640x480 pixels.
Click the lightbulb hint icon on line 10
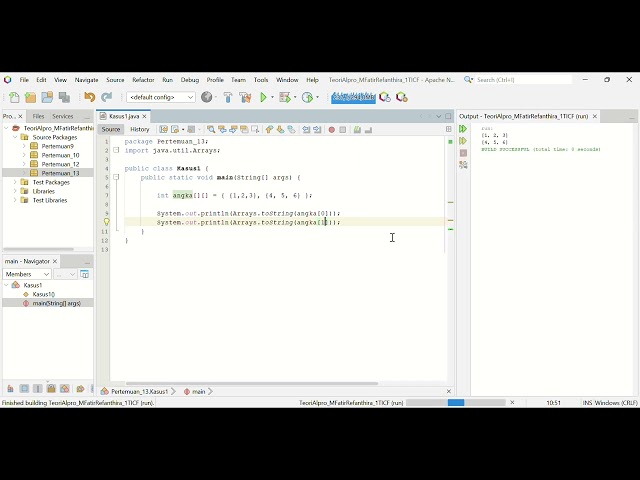[106, 222]
